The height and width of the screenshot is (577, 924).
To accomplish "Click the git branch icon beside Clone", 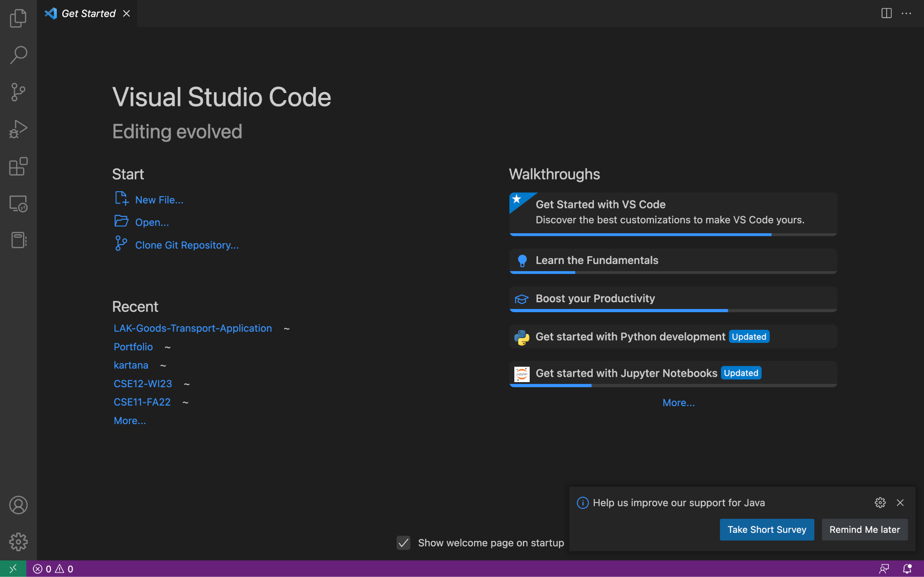I will click(x=120, y=243).
